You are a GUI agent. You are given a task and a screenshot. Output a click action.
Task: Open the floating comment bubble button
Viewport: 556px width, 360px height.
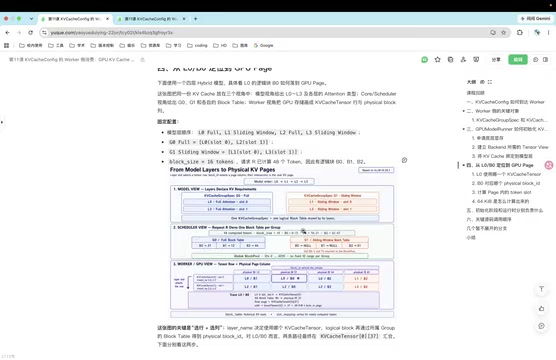coord(541,326)
